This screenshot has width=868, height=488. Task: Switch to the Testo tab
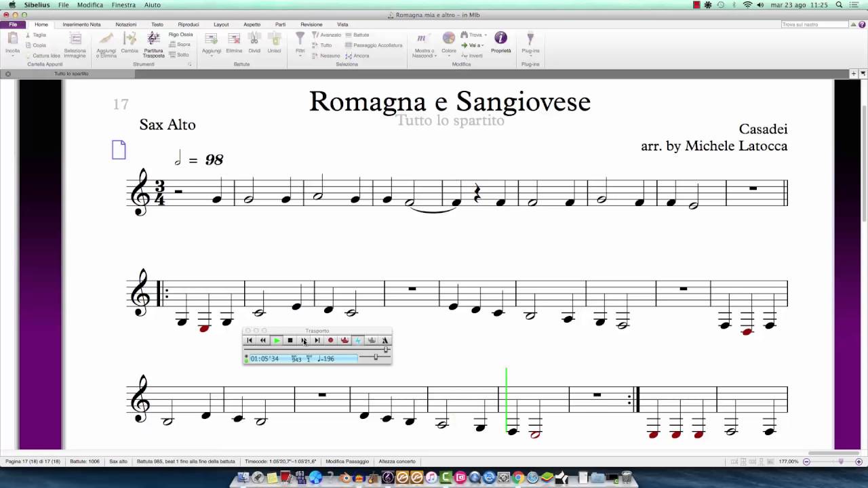click(157, 24)
